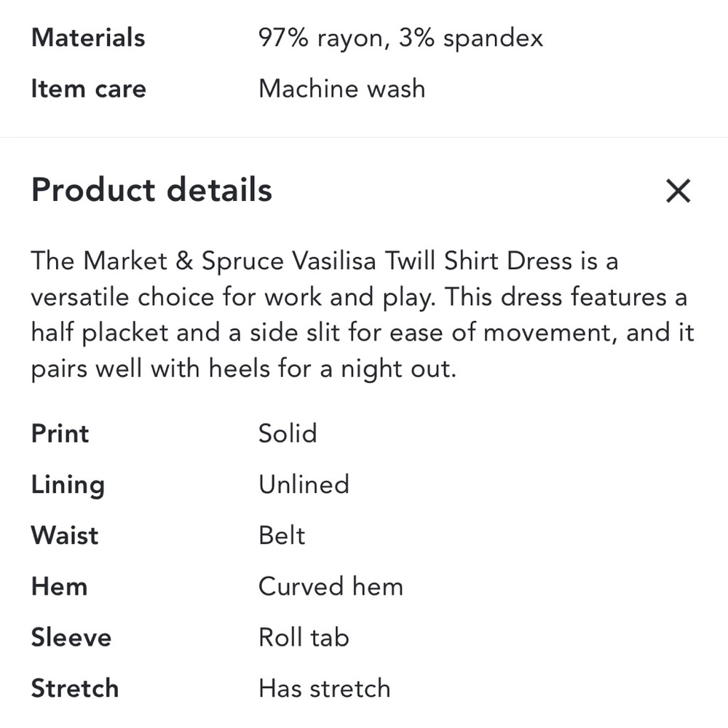Viewport: 728px width, 728px height.
Task: Click the Item care label
Action: click(88, 89)
